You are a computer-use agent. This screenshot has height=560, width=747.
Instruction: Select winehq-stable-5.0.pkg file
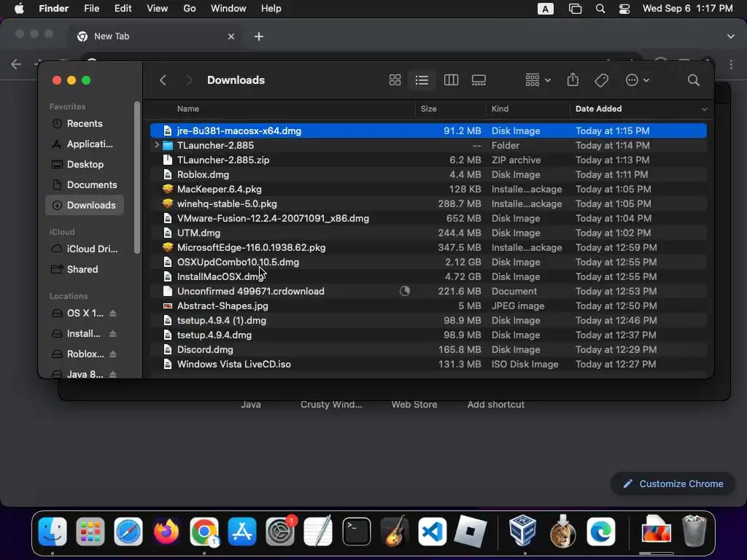click(x=428, y=204)
